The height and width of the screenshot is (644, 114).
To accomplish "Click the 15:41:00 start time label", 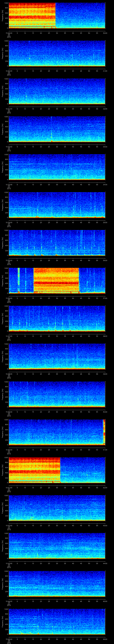I will (9, 487).
